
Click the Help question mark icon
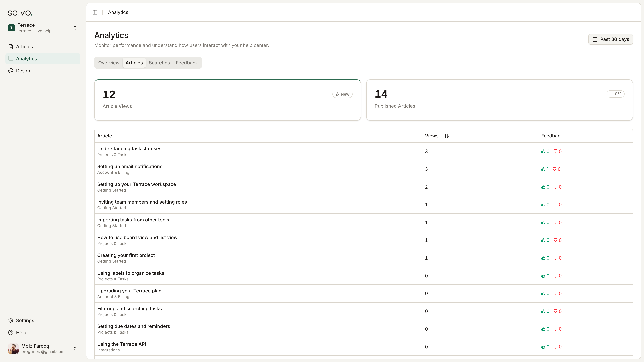click(11, 333)
